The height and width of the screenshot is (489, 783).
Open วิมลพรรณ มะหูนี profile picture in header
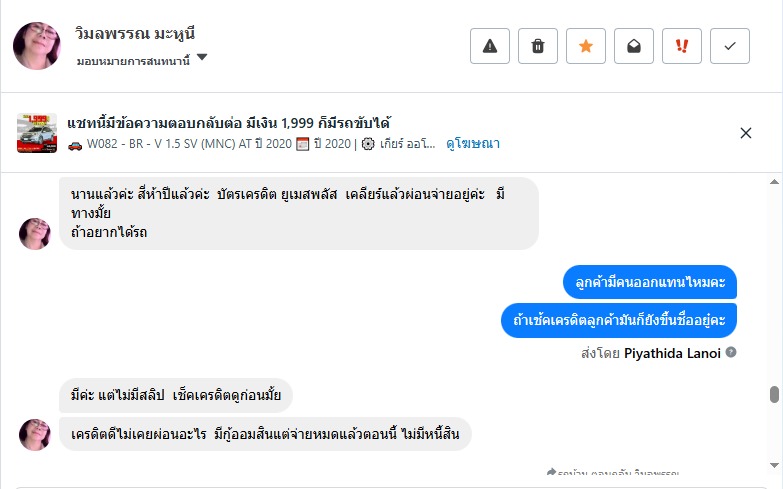pyautogui.click(x=37, y=46)
